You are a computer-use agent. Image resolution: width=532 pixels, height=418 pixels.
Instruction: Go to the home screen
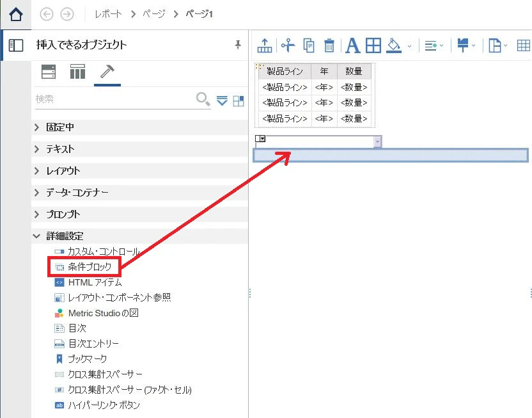(x=16, y=14)
